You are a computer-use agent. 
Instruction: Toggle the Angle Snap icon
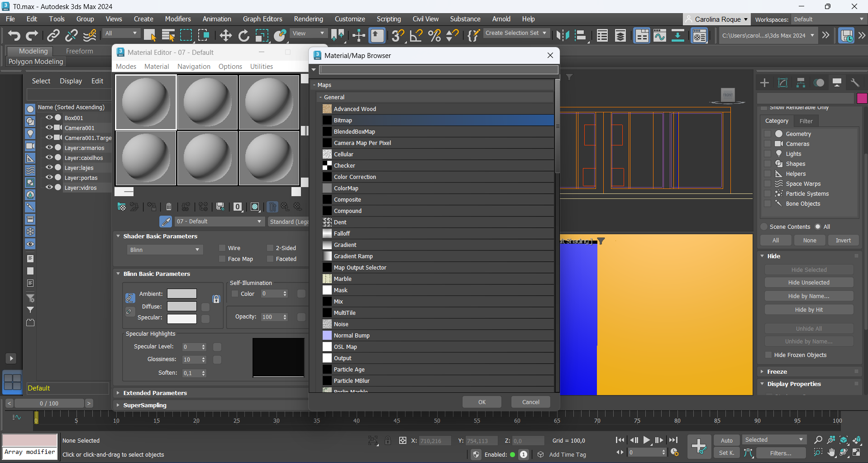click(x=416, y=35)
